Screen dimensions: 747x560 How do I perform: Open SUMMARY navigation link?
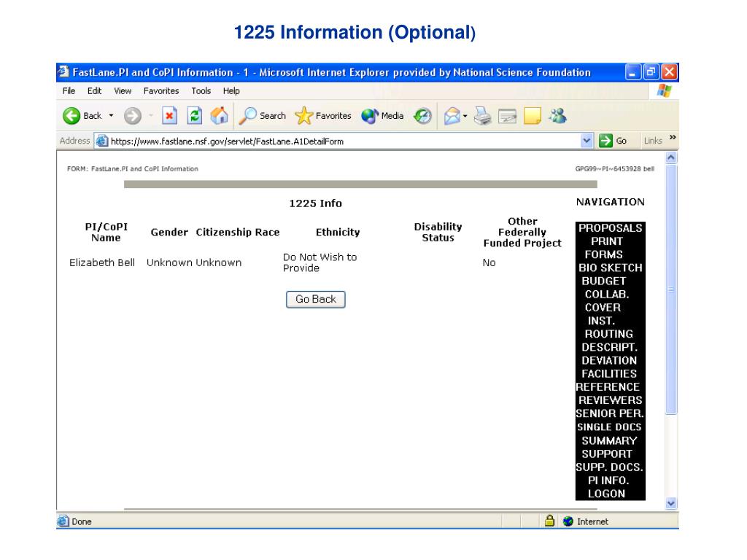coord(609,441)
